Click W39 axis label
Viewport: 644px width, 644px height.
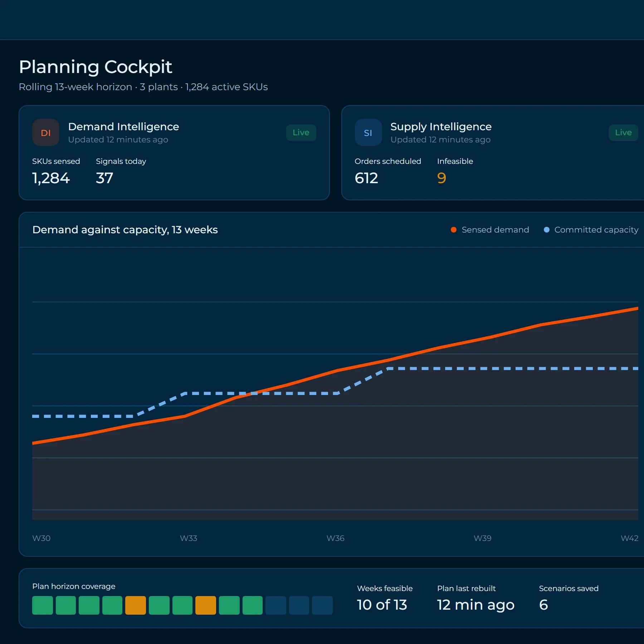click(x=483, y=538)
